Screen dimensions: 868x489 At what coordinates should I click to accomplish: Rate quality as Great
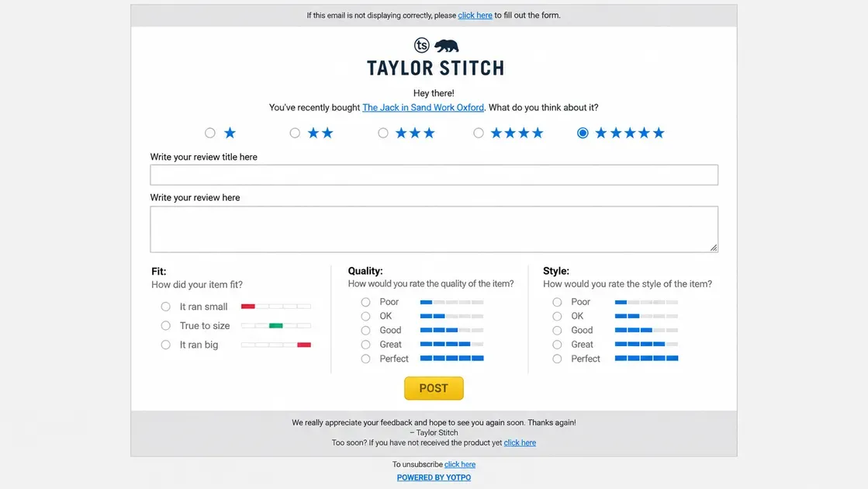tap(365, 345)
